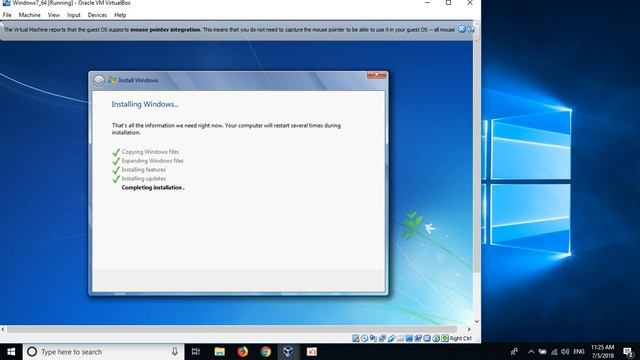Minimize the VirtualBox window
This screenshot has height=360, width=640.
point(427,3)
